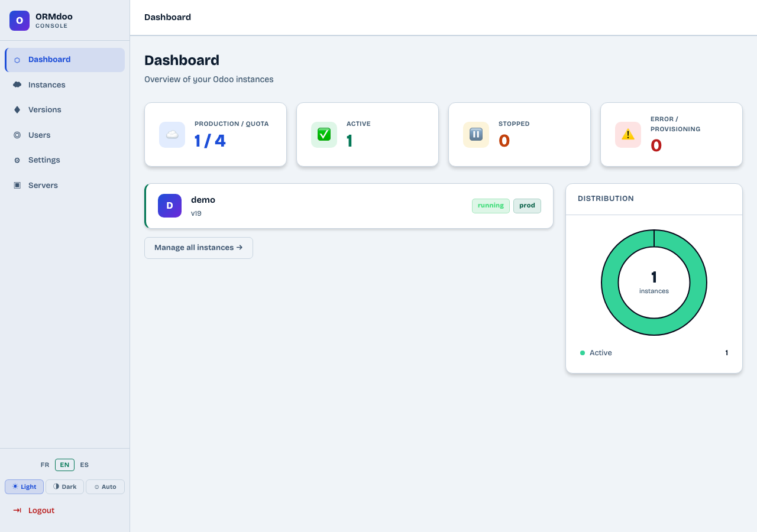Open the demo instance row
Image resolution: width=757 pixels, height=532 pixels.
(349, 206)
